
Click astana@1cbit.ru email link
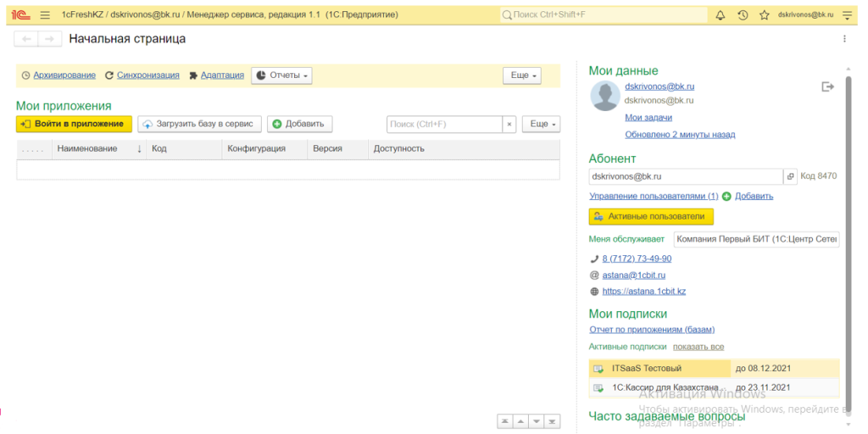click(x=634, y=275)
